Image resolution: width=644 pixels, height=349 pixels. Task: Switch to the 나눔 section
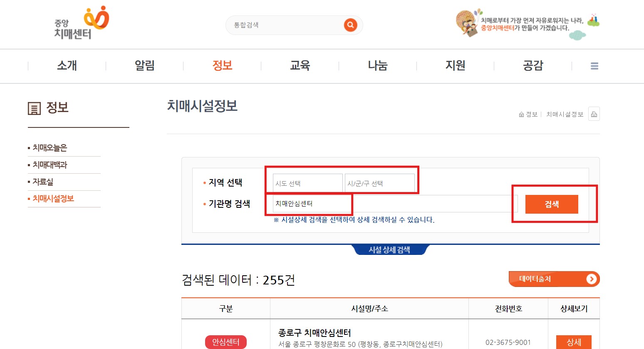click(377, 65)
